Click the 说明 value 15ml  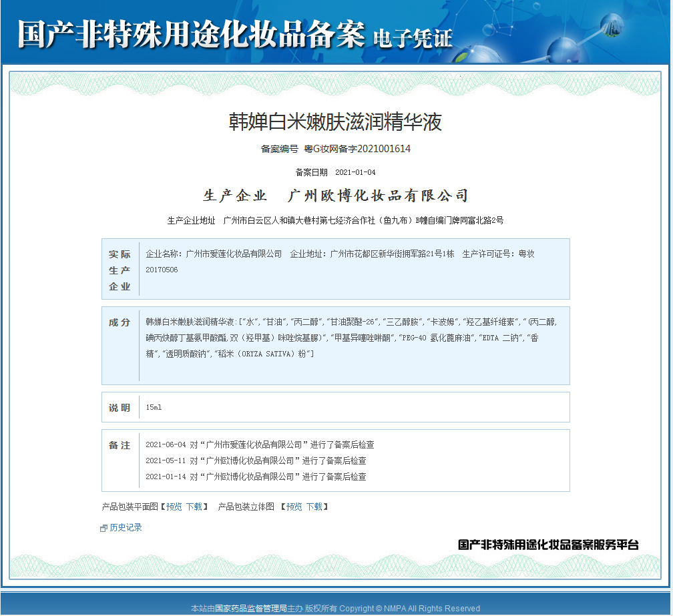point(154,407)
